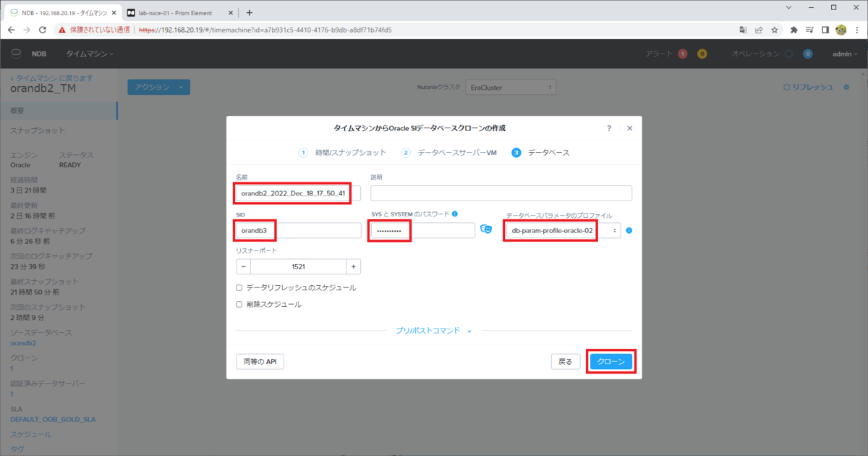This screenshot has width=868, height=456.
Task: Click the SYS and SYSTEM password field
Action: 422,230
